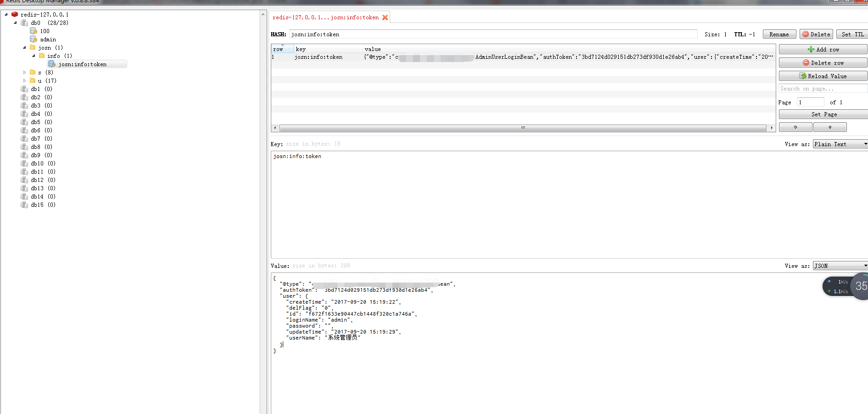Collapse the redis-127.0.0.1 connection tree
This screenshot has height=414, width=868.
pyautogui.click(x=6, y=14)
